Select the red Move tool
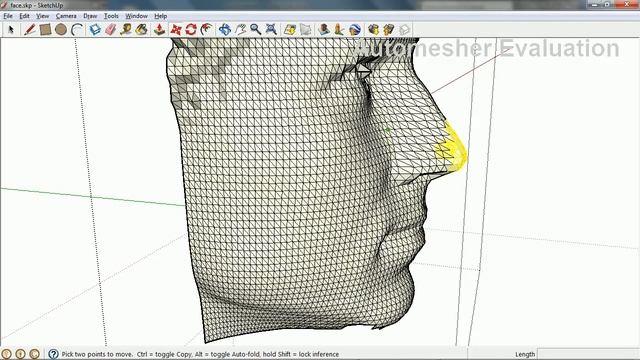 [176, 29]
